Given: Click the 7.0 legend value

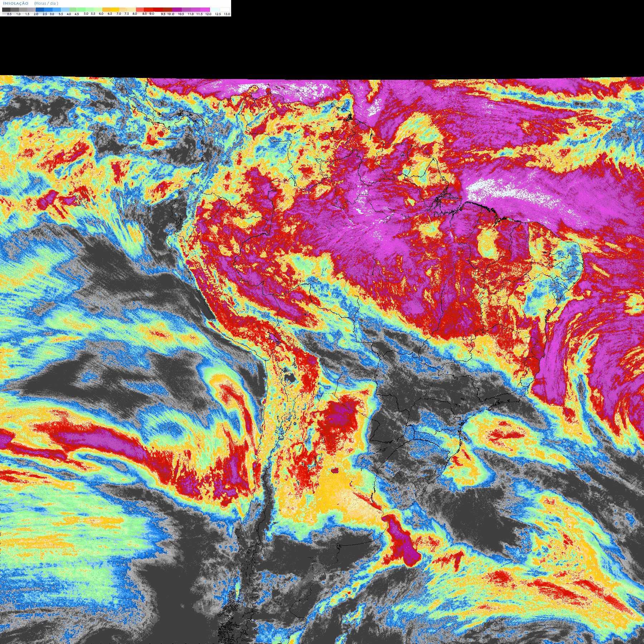Looking at the screenshot, I should pyautogui.click(x=119, y=14).
